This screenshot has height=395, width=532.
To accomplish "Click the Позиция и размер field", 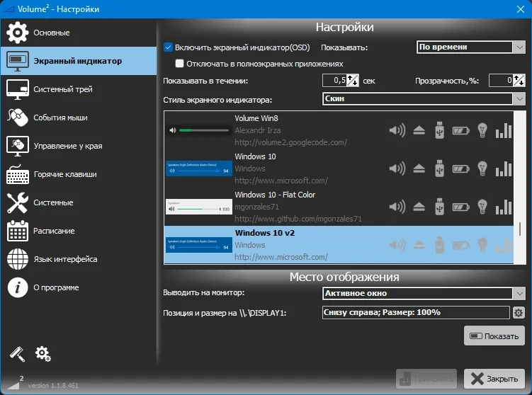I will (x=416, y=313).
